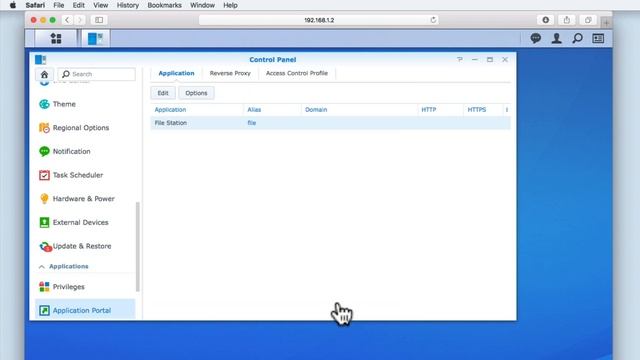Open the notifications chat bubble icon
This screenshot has width=640, height=360.
[x=536, y=38]
